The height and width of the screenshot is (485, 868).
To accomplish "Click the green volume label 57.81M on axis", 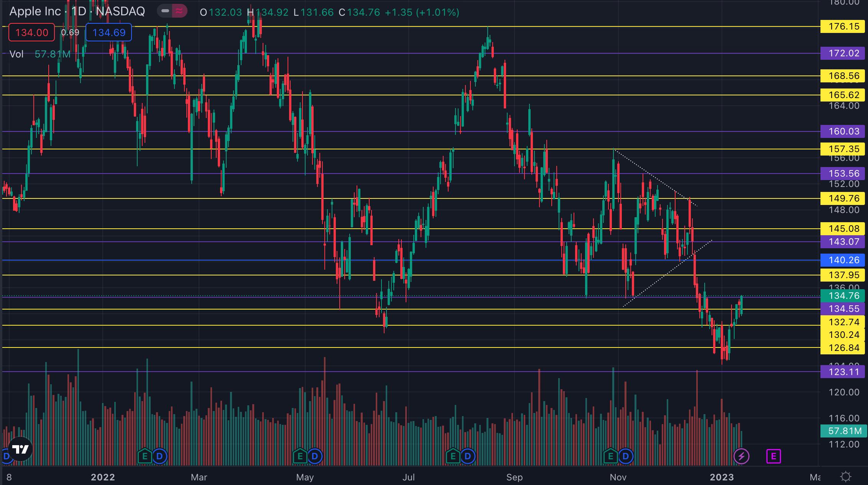I will pos(843,431).
